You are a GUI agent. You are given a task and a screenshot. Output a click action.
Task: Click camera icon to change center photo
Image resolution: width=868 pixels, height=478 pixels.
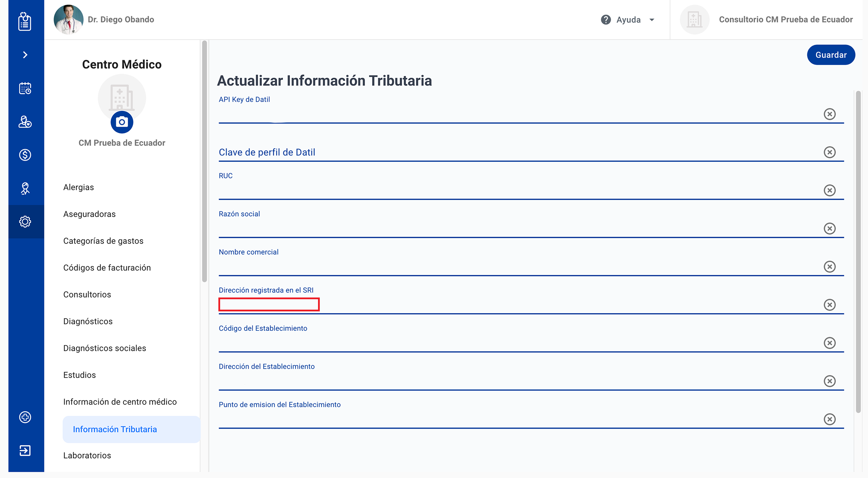point(122,122)
